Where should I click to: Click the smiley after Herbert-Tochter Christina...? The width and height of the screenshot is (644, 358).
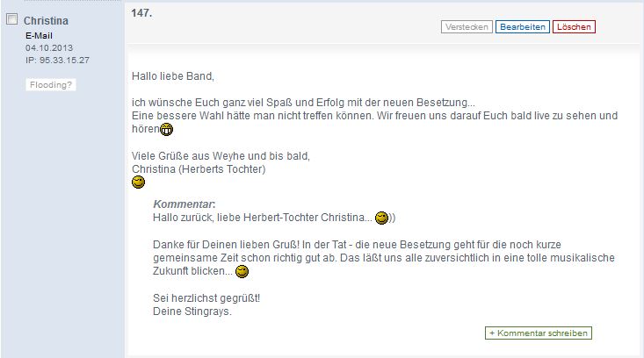click(x=381, y=218)
